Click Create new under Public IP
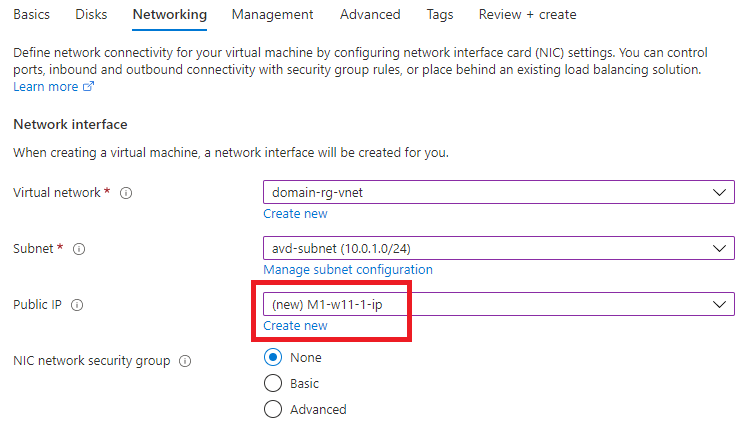752x427 pixels. (x=295, y=326)
